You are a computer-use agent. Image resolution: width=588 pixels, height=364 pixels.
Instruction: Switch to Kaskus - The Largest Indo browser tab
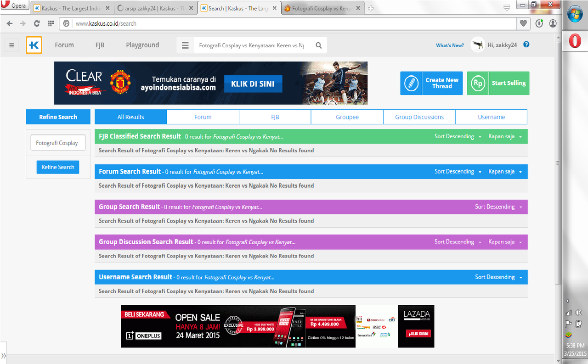[x=72, y=8]
